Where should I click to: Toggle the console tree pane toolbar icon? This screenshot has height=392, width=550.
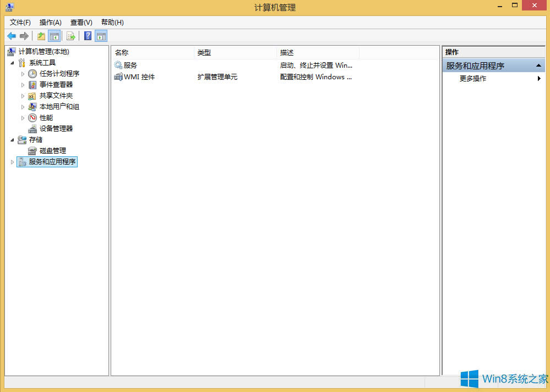pyautogui.click(x=54, y=36)
